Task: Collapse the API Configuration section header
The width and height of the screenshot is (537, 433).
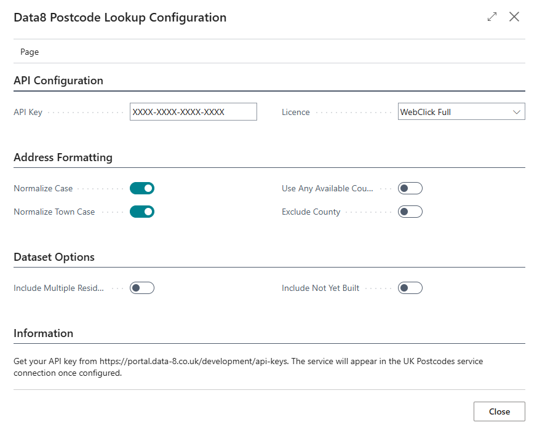Action: click(59, 81)
